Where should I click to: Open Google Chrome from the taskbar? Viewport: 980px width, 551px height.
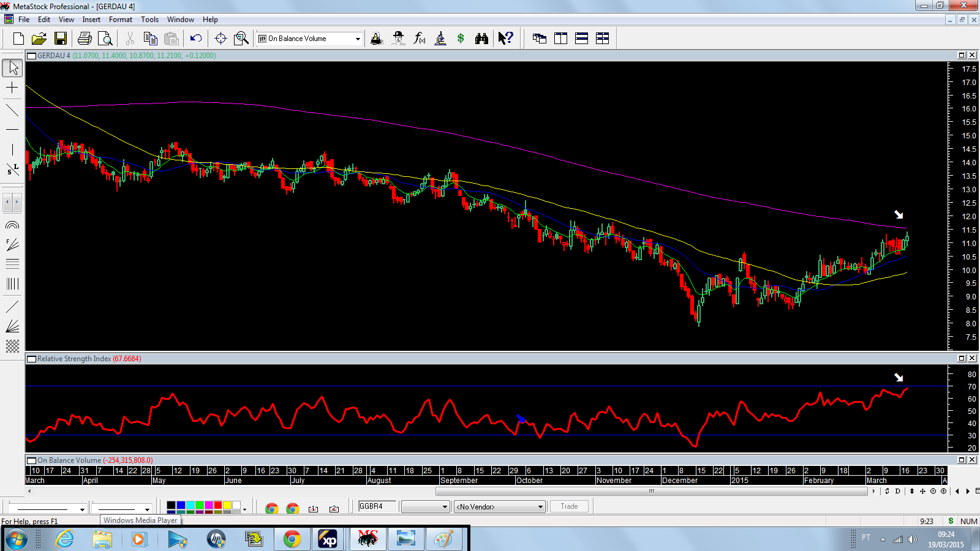tap(292, 539)
